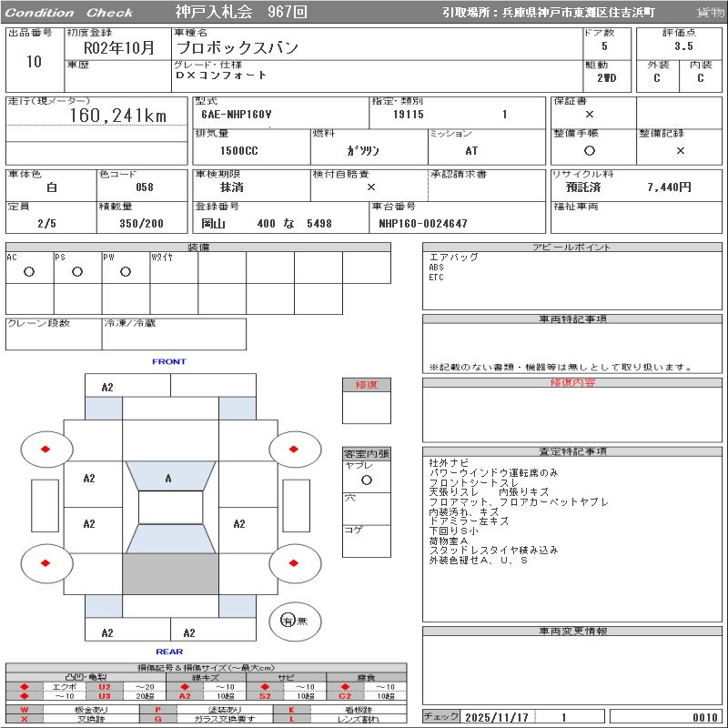Click the rear-right tire red diamond marker
728x728 pixels.
click(x=296, y=562)
